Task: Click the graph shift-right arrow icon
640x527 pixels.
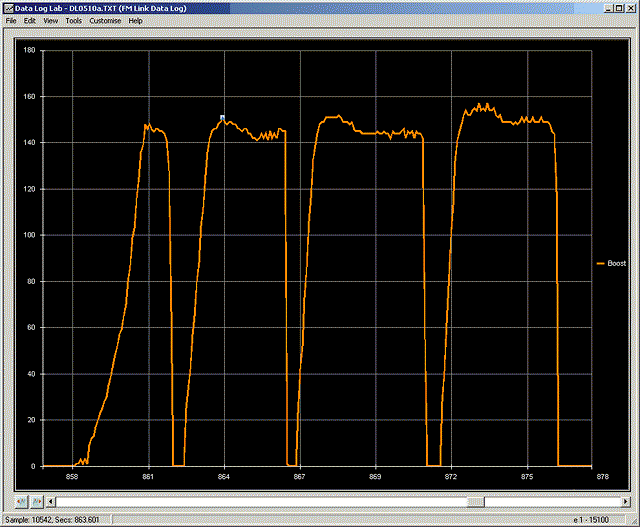Action: click(37, 501)
